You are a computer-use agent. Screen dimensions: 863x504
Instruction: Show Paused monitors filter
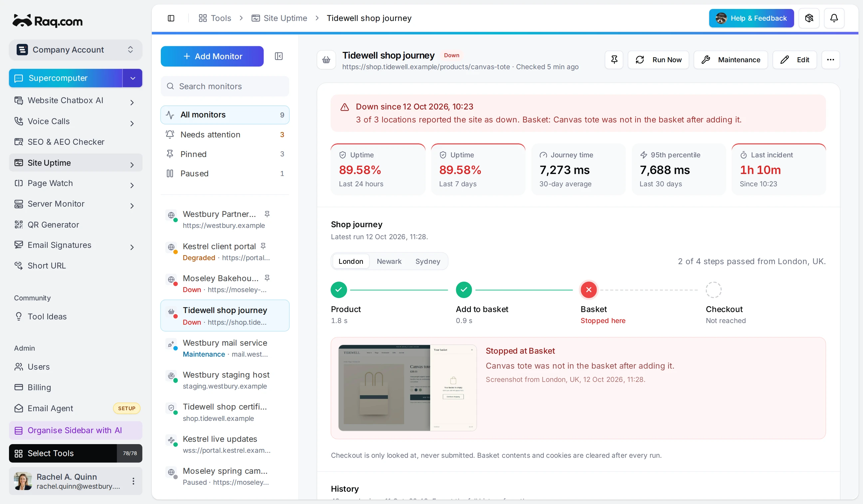225,173
